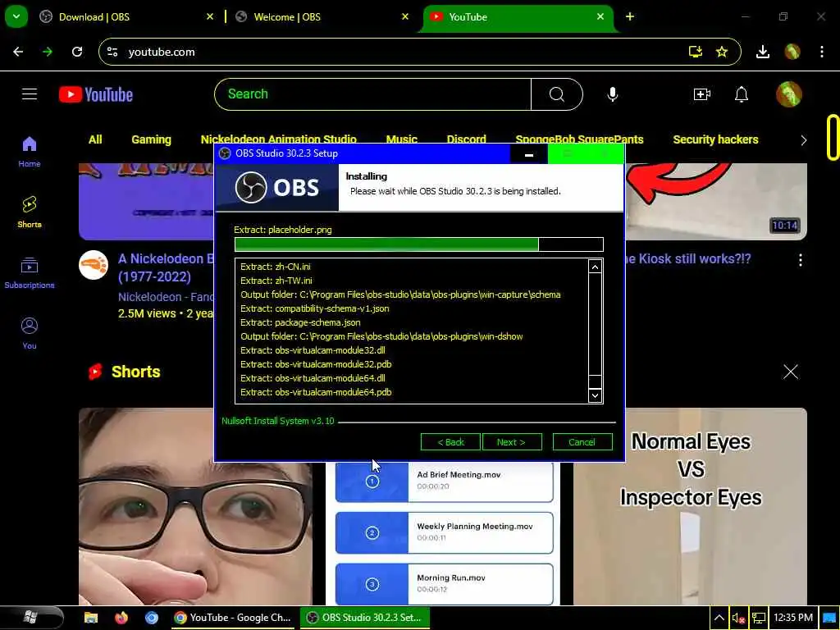Launch Firefox from taskbar
The height and width of the screenshot is (630, 840).
(121, 618)
